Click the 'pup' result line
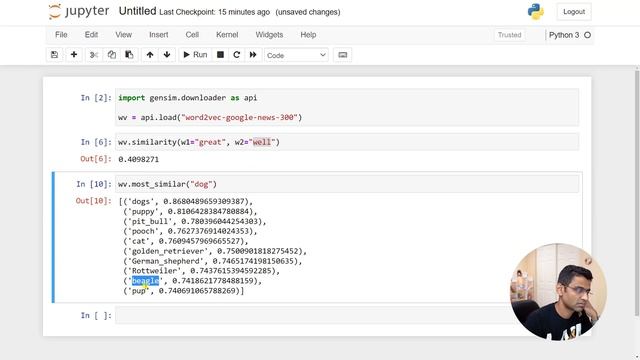The height and width of the screenshot is (360, 640). point(184,291)
